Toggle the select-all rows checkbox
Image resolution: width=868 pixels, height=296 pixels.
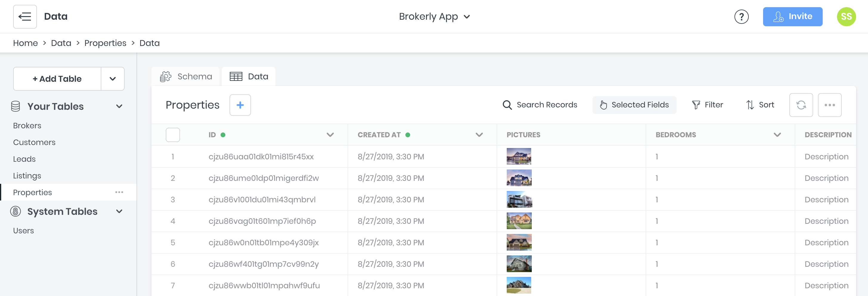173,135
